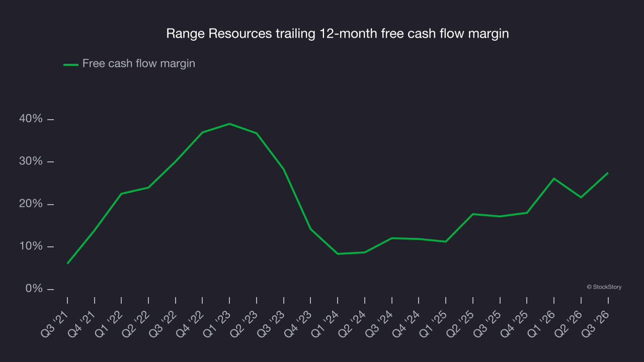This screenshot has width=644, height=362.
Task: Click the 20% y-axis label
Action: click(31, 204)
